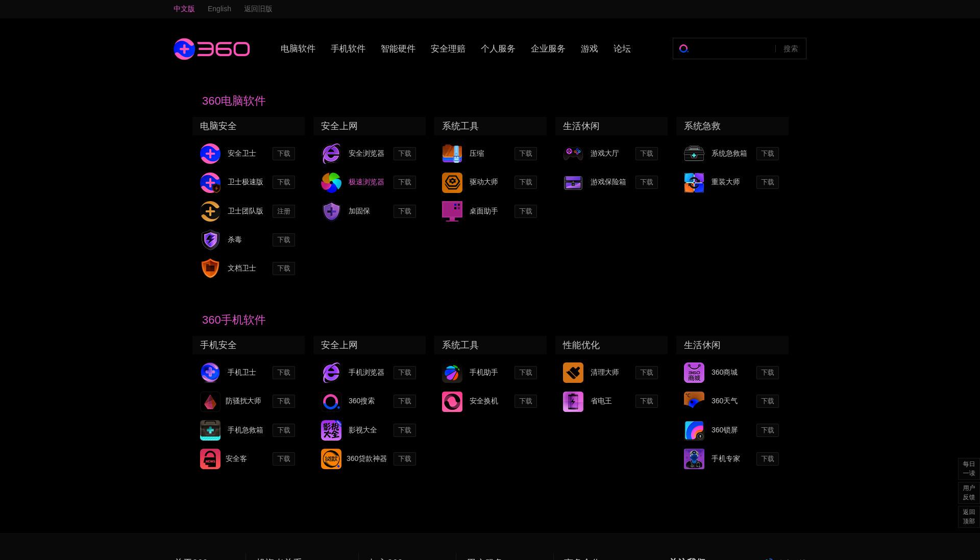Viewport: 980px width, 560px height.
Task: Open the 极速浏览器 colorful icon
Action: pyautogui.click(x=331, y=182)
